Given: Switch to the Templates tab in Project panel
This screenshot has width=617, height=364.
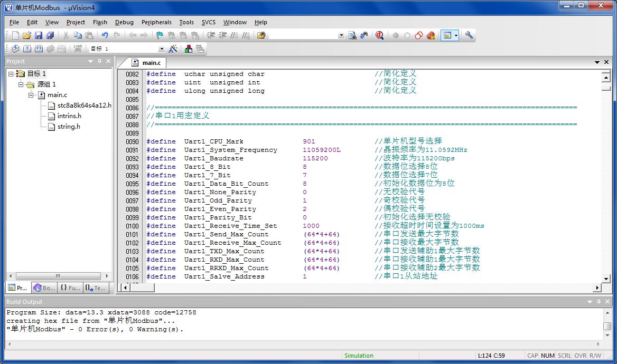Looking at the screenshot, I should click(x=96, y=288).
